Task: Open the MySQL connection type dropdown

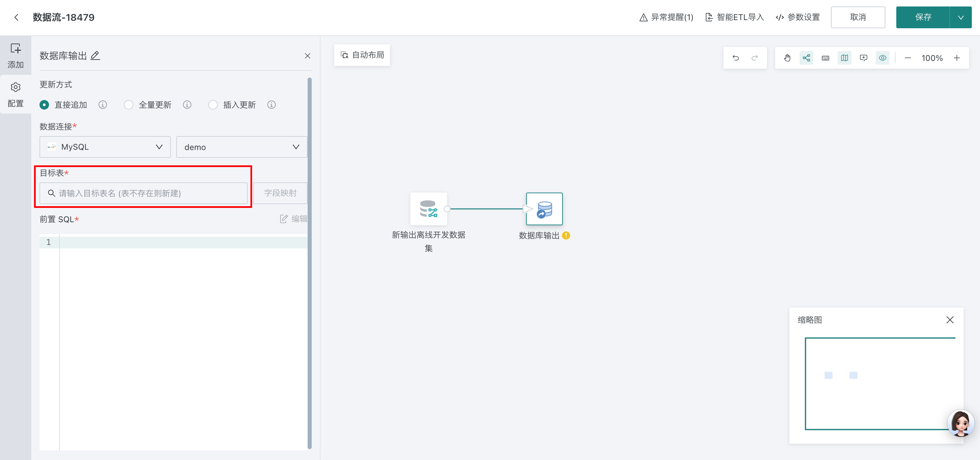Action: coord(105,147)
